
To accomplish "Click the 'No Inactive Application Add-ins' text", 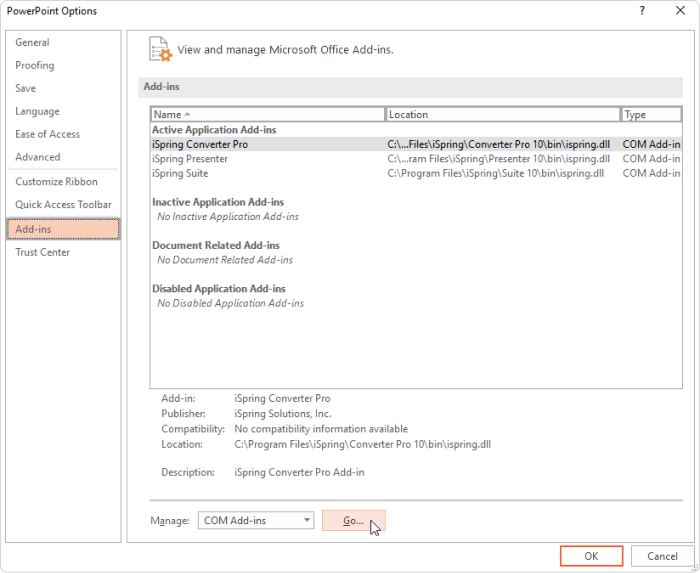I will (x=228, y=216).
